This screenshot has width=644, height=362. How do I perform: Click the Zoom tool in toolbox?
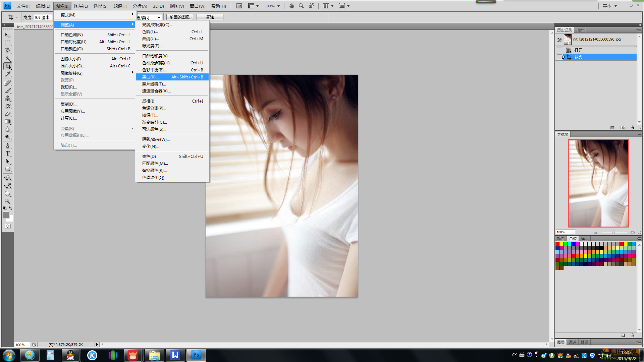click(x=7, y=201)
